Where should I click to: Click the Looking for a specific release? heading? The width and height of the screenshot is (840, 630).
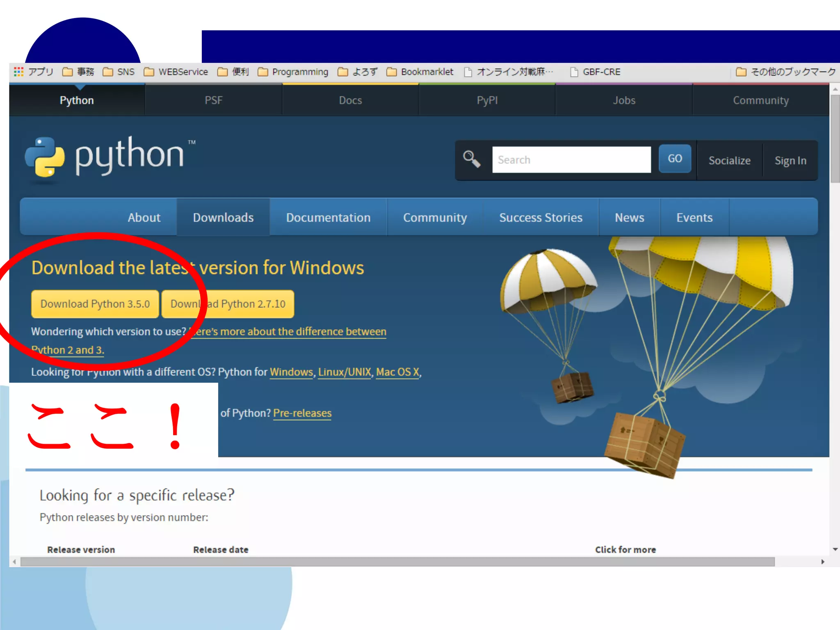(137, 495)
